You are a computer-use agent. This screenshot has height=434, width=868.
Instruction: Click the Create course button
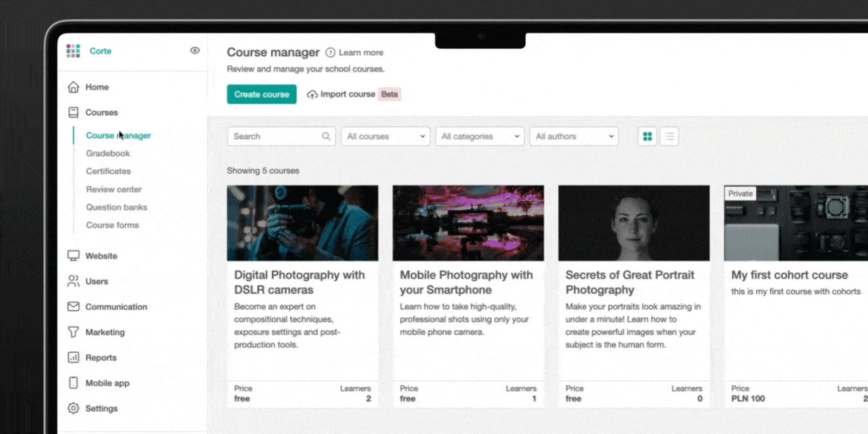coord(261,94)
